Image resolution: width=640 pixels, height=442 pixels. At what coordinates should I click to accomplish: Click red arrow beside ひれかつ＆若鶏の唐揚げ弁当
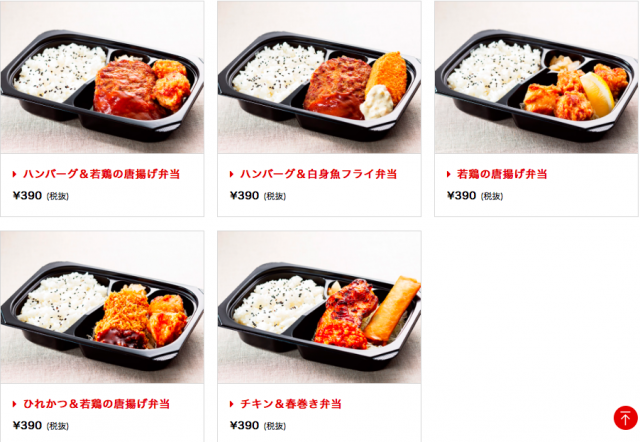coord(14,404)
